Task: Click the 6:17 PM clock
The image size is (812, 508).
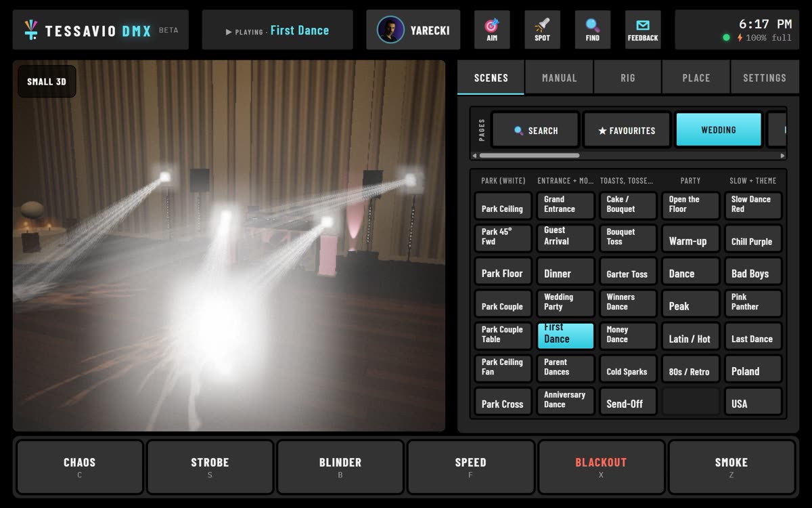Action: (x=765, y=24)
